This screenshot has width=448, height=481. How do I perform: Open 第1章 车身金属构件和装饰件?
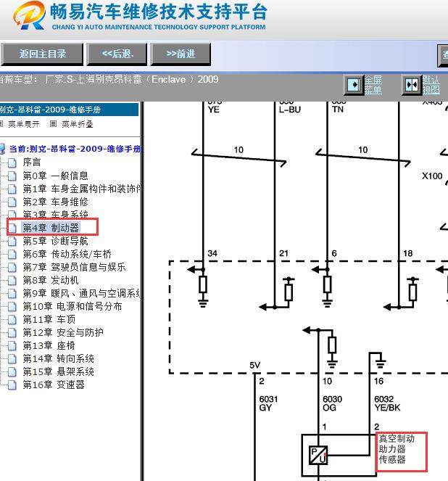tap(81, 189)
